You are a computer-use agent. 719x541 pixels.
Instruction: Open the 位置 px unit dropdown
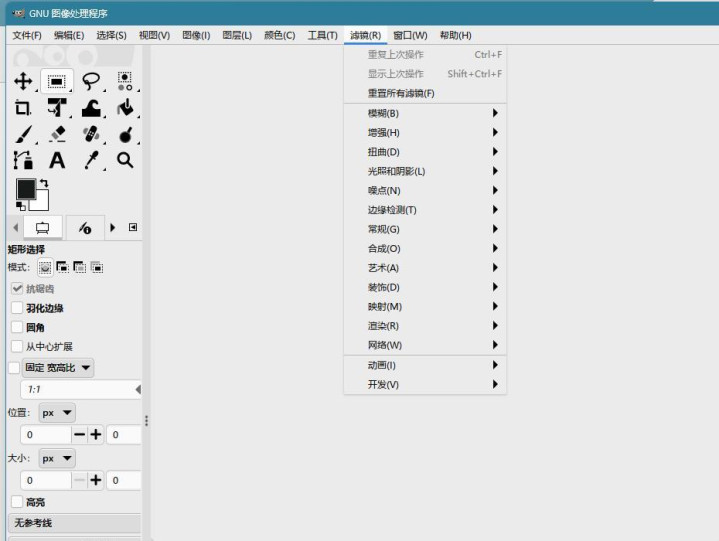pos(57,413)
